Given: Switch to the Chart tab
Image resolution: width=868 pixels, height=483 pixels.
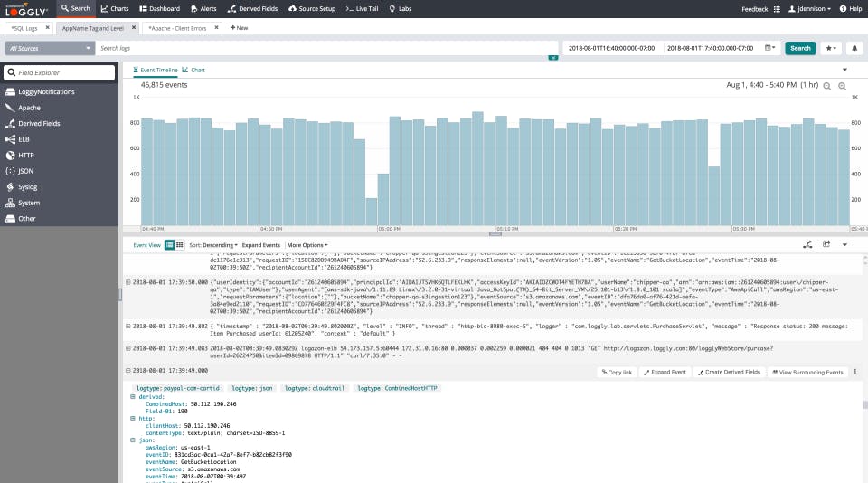Looking at the screenshot, I should (193, 70).
